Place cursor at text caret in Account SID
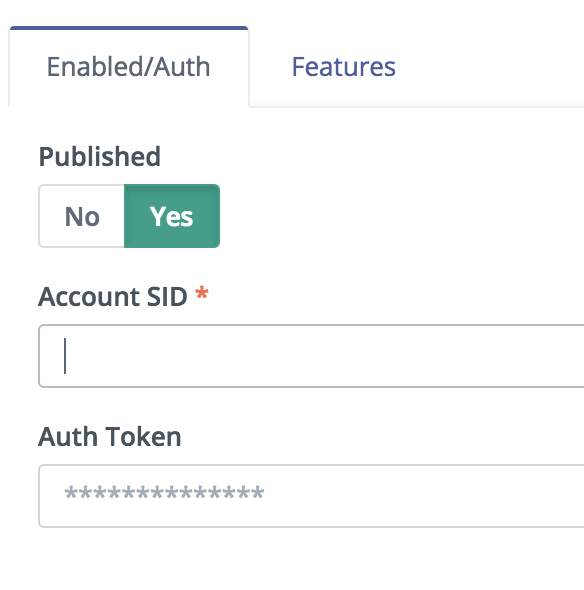The image size is (584, 590). click(65, 356)
